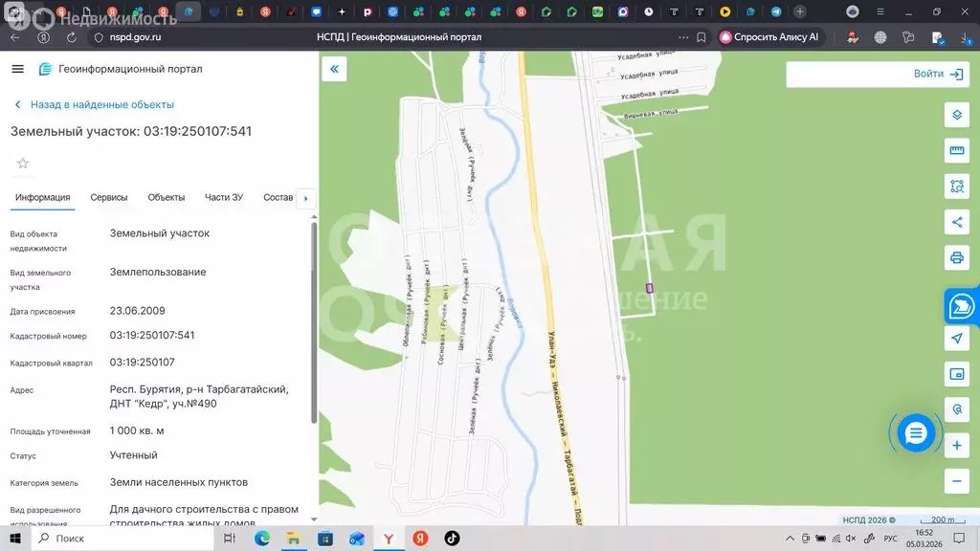This screenshot has height=551, width=980.
Task: Switch to the Сервисы tab
Action: point(109,197)
